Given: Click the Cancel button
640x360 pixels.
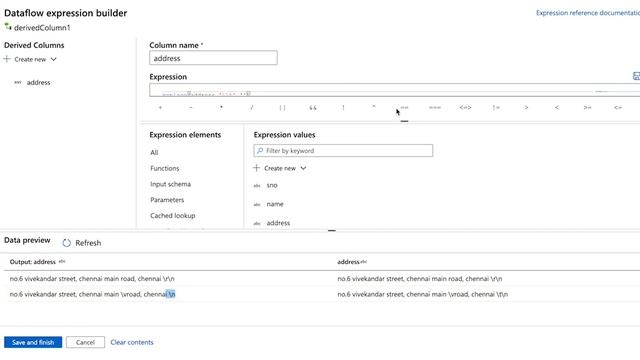Looking at the screenshot, I should pos(85,342).
